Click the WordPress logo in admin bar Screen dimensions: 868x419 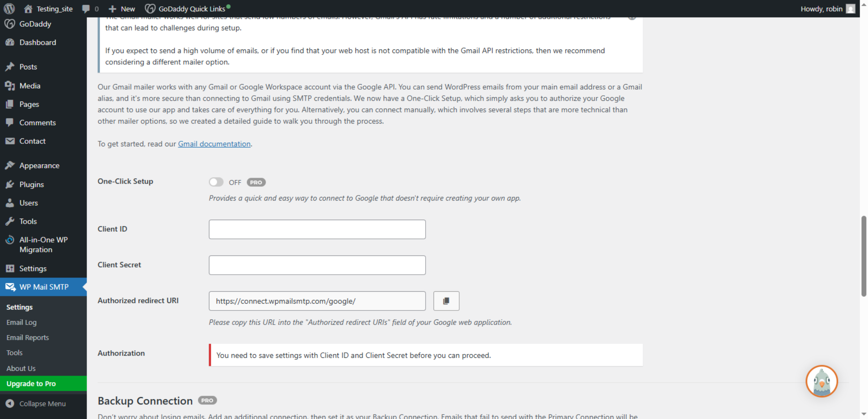click(x=9, y=8)
